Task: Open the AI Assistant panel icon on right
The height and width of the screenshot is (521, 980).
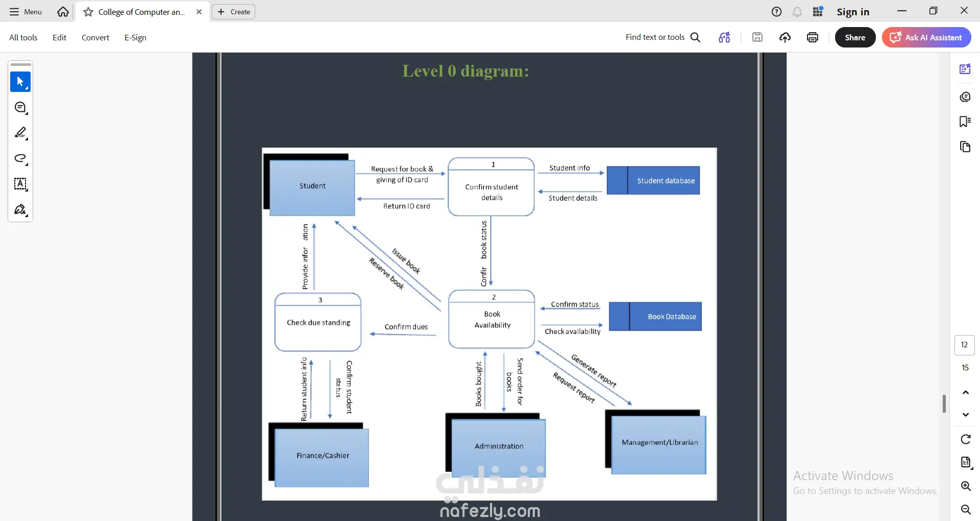Action: coord(965,69)
